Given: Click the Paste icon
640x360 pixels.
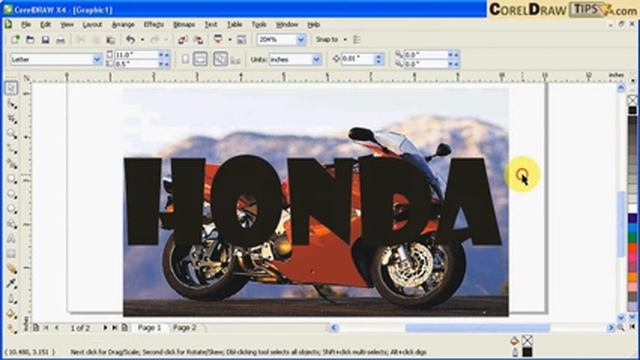Looking at the screenshot, I should point(111,40).
